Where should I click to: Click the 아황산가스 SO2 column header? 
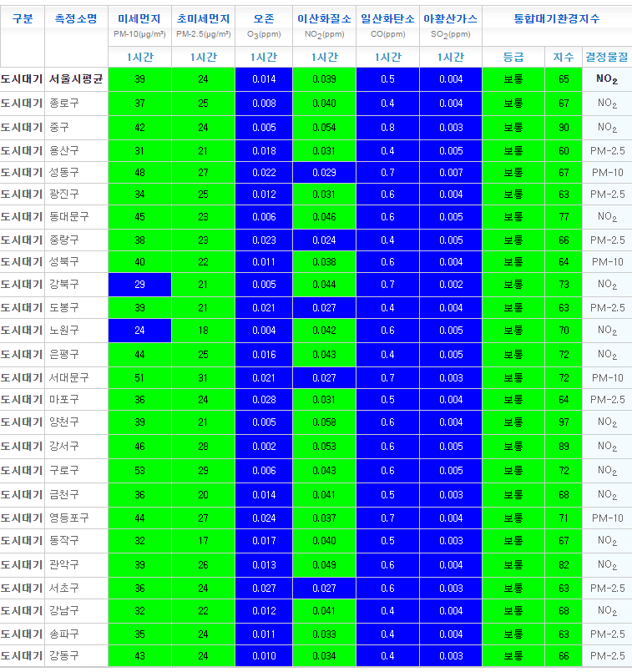click(x=451, y=25)
